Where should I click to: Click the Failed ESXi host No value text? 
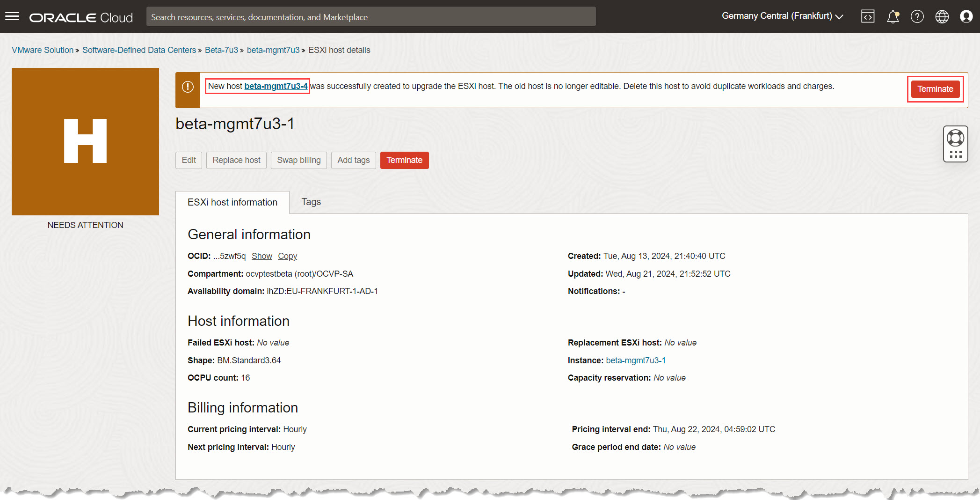click(273, 343)
